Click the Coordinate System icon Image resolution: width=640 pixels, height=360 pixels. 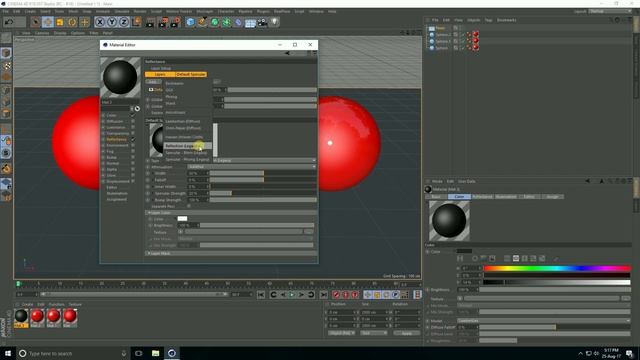[x=136, y=22]
